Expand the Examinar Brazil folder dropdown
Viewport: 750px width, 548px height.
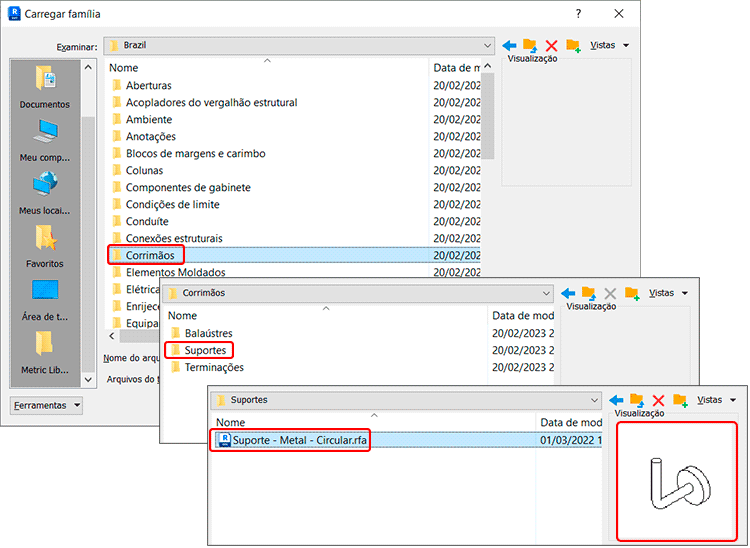tap(486, 46)
